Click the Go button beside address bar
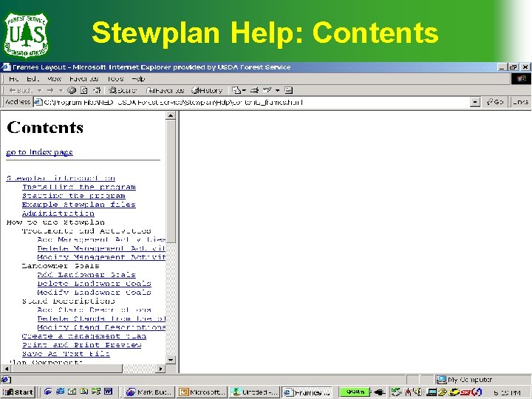532x399 pixels. pos(495,102)
